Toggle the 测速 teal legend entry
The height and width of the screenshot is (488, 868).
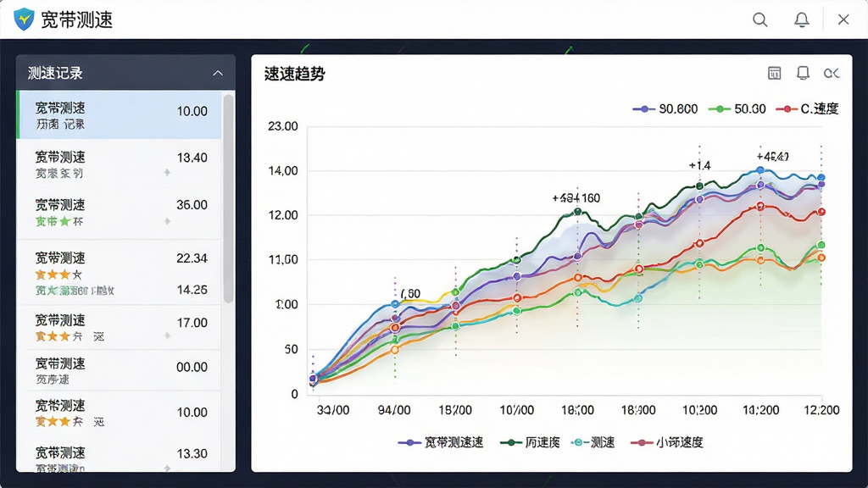(593, 442)
